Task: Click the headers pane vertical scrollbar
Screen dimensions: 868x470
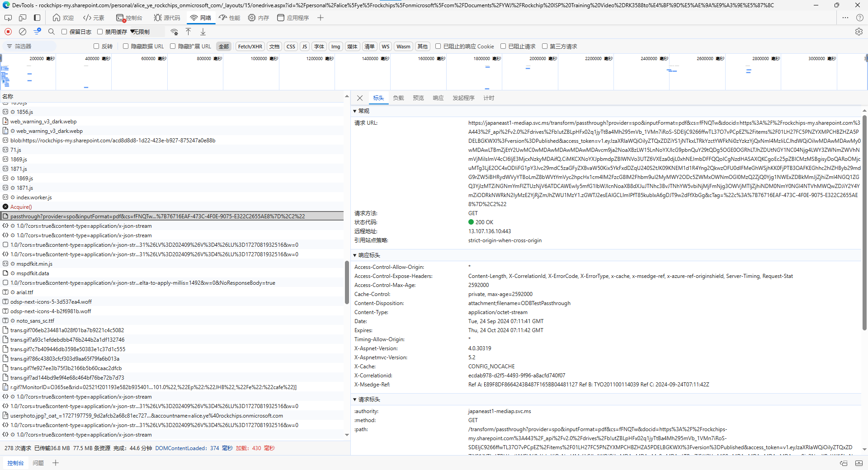Action: (x=864, y=222)
